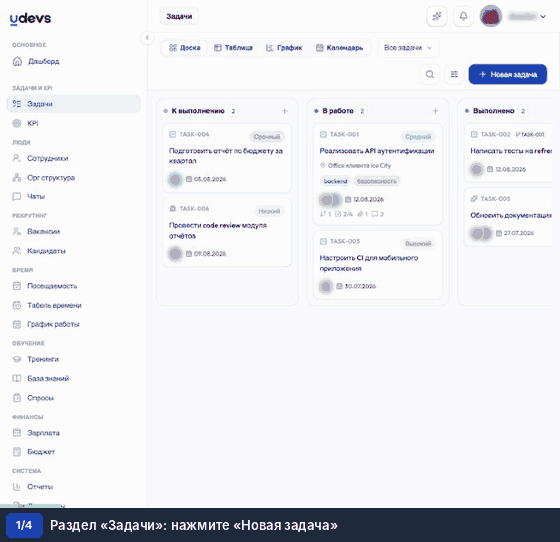Click the TASK-001 parent link on TASK-002
This screenshot has width=560, height=542.
[530, 134]
